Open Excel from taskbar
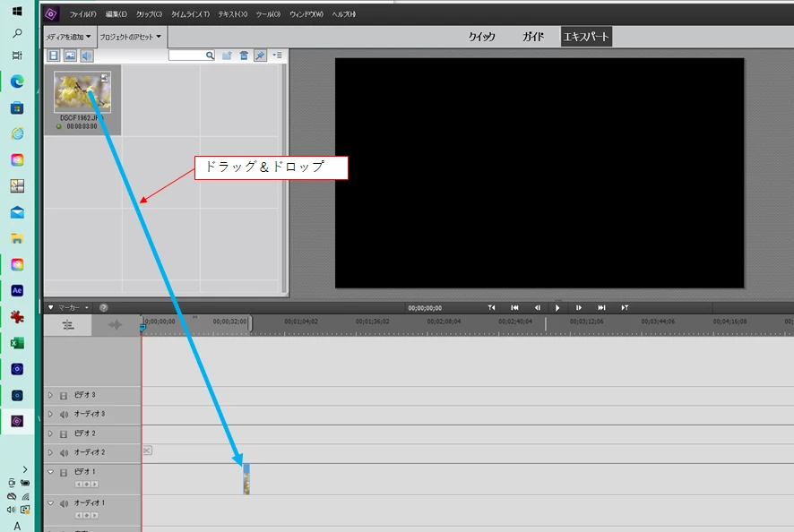Screen dimensions: 794x532 point(17,343)
